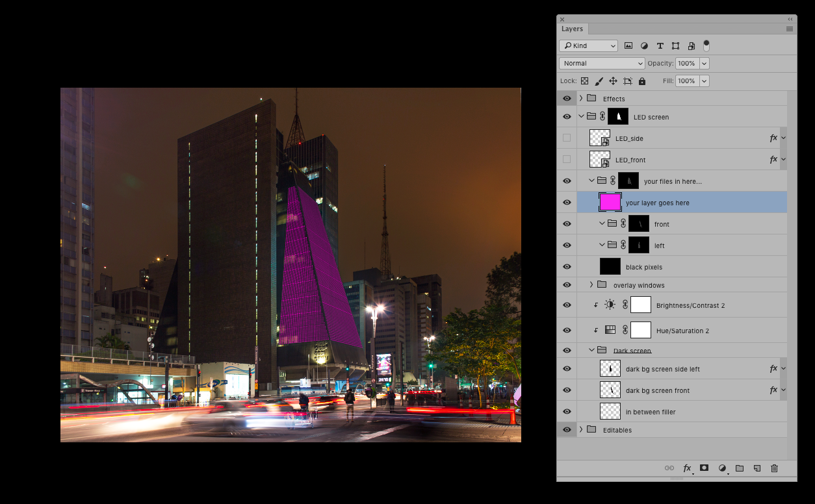Create a new layer using bottom icon

757,468
